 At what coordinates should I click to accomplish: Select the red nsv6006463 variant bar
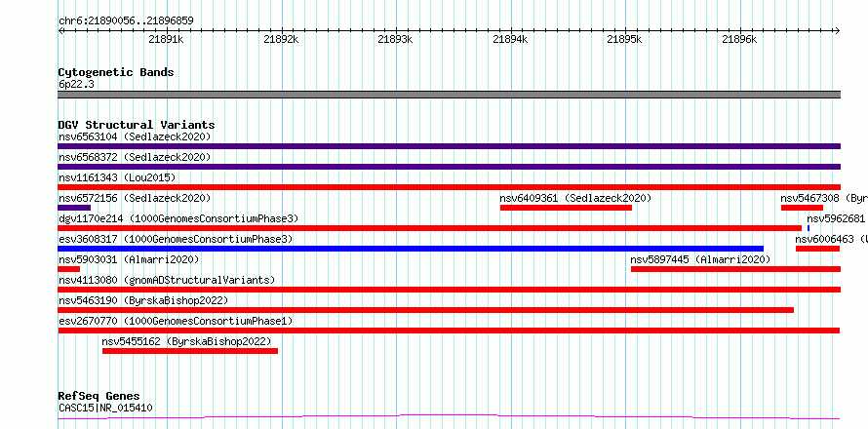(x=818, y=249)
